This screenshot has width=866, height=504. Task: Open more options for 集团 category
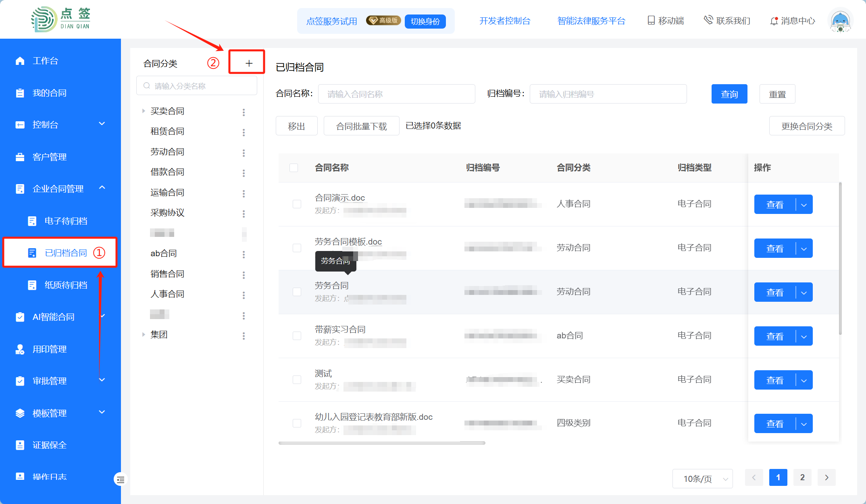[244, 336]
